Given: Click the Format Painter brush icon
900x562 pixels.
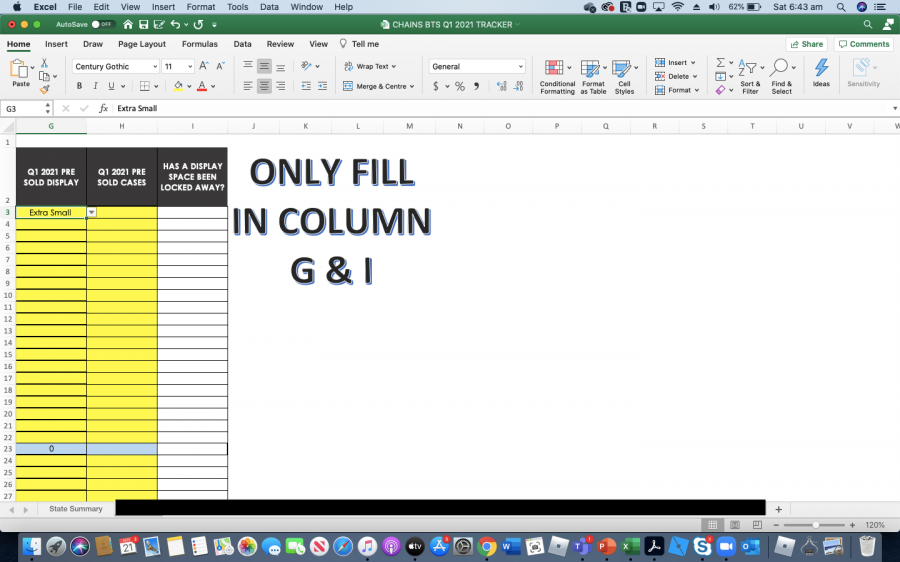Looking at the screenshot, I should [44, 89].
